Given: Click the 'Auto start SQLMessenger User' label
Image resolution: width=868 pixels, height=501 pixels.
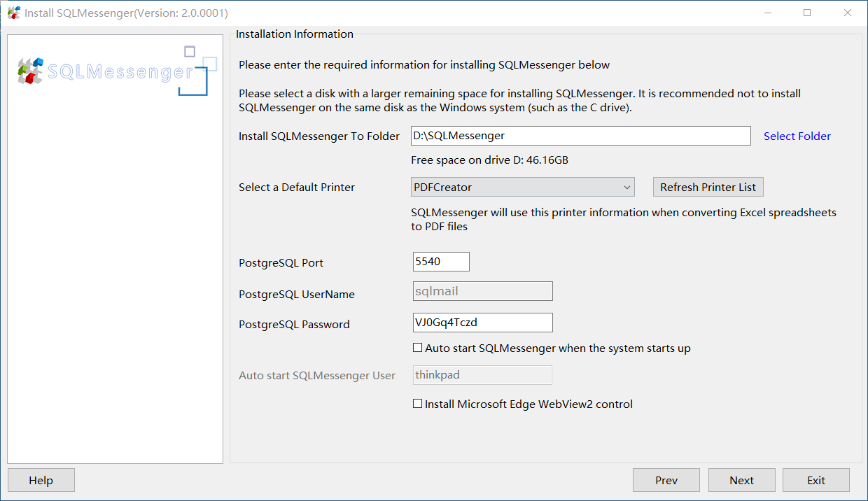Looking at the screenshot, I should coord(317,376).
